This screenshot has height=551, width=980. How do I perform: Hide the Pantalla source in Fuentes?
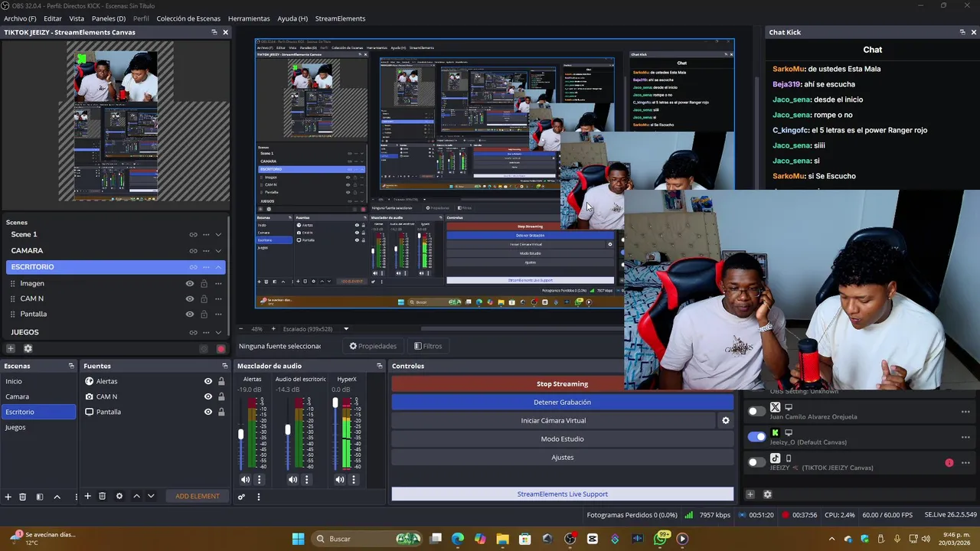(207, 412)
